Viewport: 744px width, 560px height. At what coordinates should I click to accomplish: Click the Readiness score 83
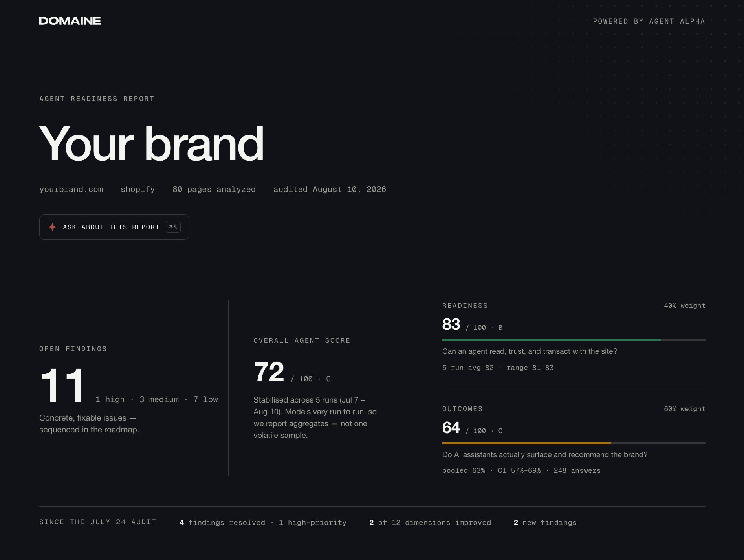pos(451,324)
